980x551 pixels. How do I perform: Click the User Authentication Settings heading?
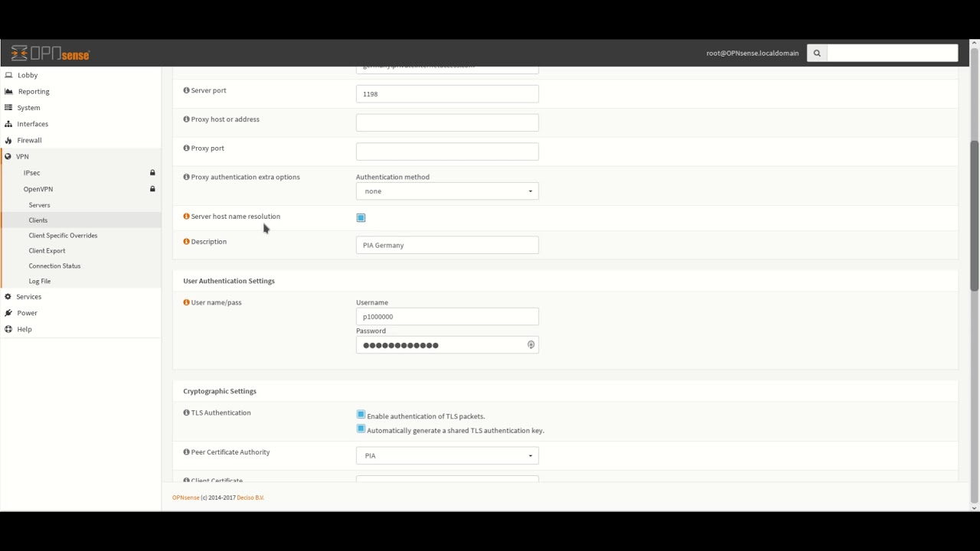tap(229, 281)
